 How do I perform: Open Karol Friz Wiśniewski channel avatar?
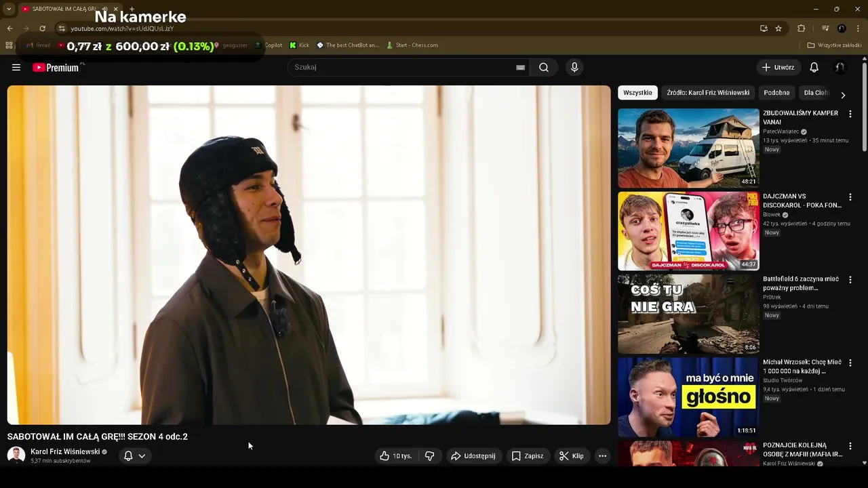pyautogui.click(x=16, y=455)
